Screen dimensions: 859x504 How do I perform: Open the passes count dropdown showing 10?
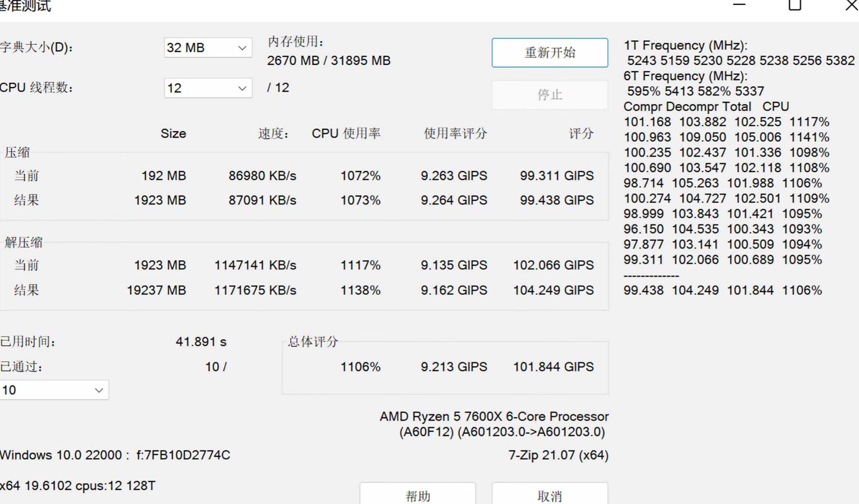click(54, 390)
